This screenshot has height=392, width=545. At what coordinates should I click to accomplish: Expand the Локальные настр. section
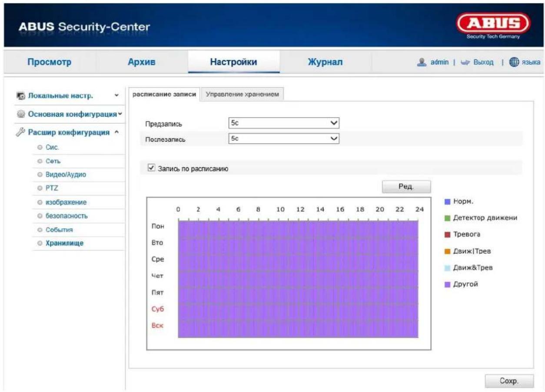click(x=116, y=96)
